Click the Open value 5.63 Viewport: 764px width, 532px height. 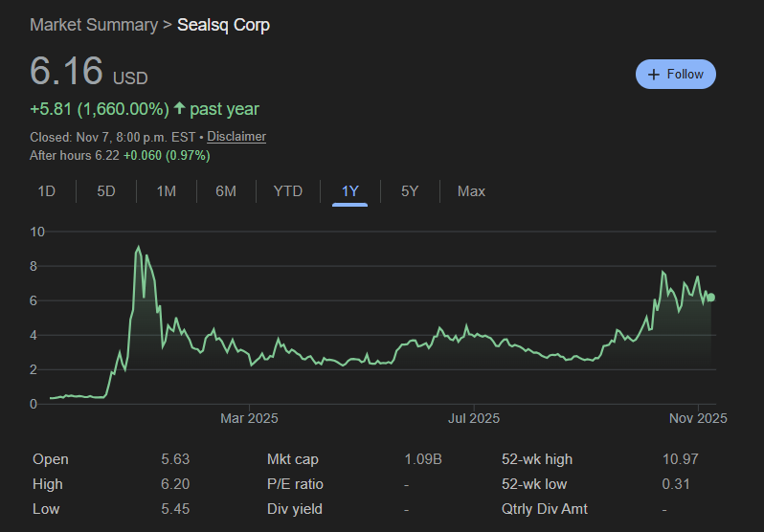(x=175, y=459)
